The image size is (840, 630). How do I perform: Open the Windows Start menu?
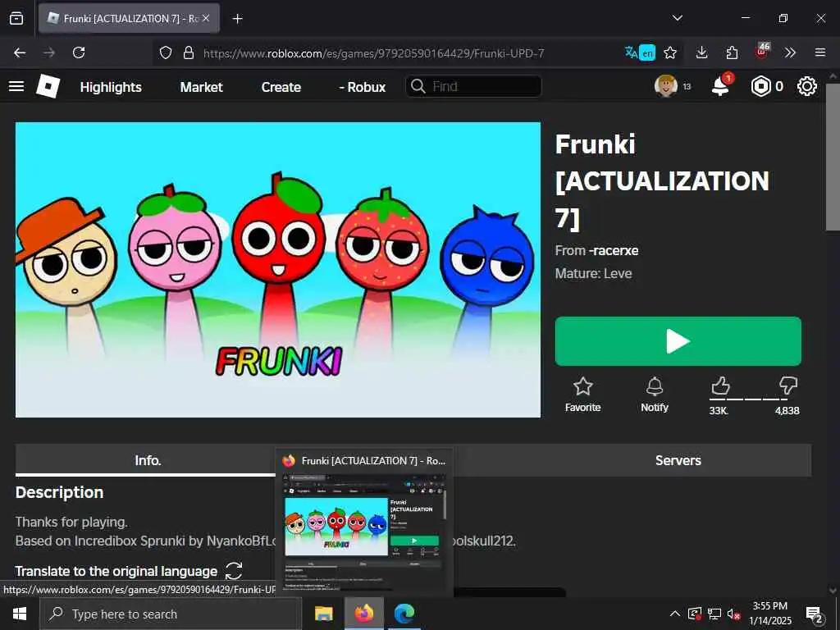tap(20, 614)
